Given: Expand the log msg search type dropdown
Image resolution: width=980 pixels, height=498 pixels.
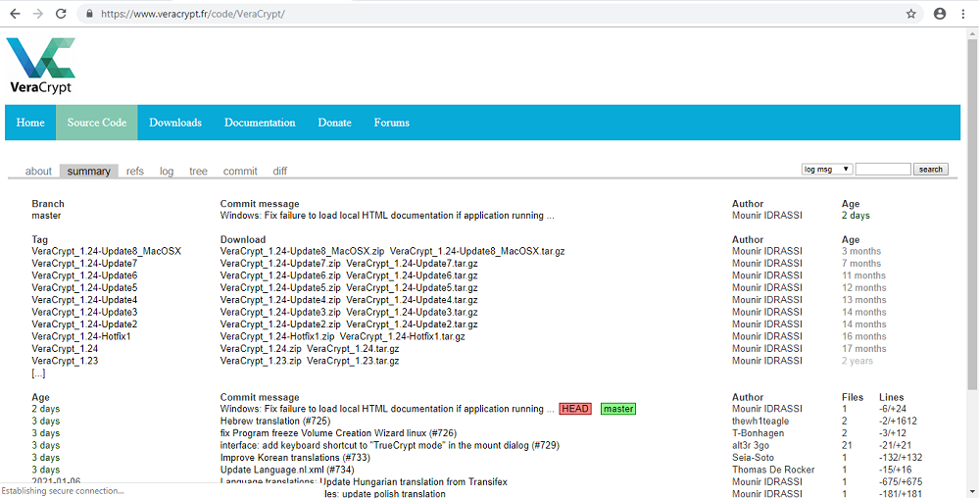Looking at the screenshot, I should pos(827,170).
